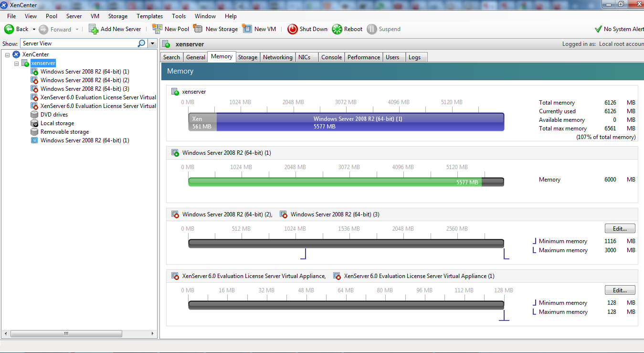Screen dimensions: 644x353
Task: Click the Windows Server (3) icon in memory section
Action: coord(284,214)
